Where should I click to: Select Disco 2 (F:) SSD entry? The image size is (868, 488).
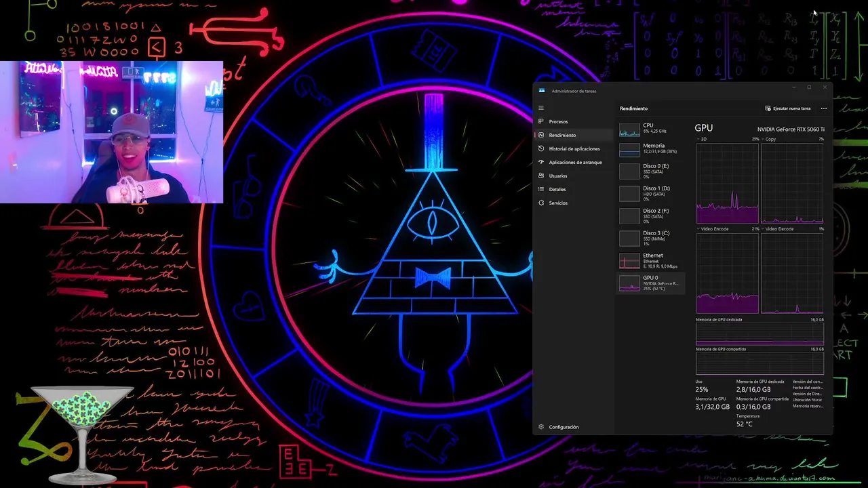652,216
